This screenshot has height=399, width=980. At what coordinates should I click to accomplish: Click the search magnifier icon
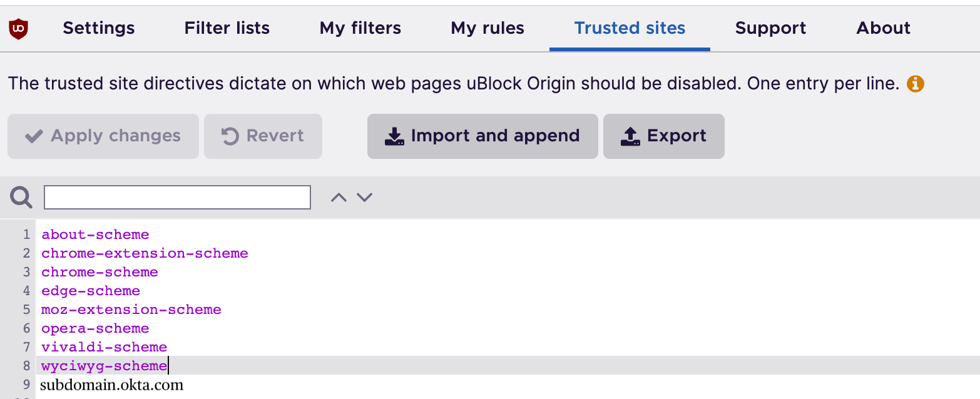tap(21, 197)
